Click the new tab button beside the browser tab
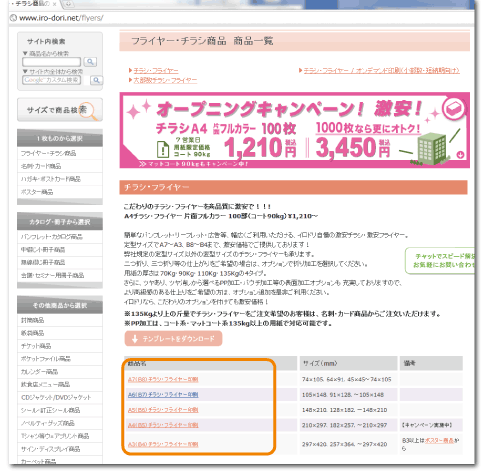 (68, 4)
